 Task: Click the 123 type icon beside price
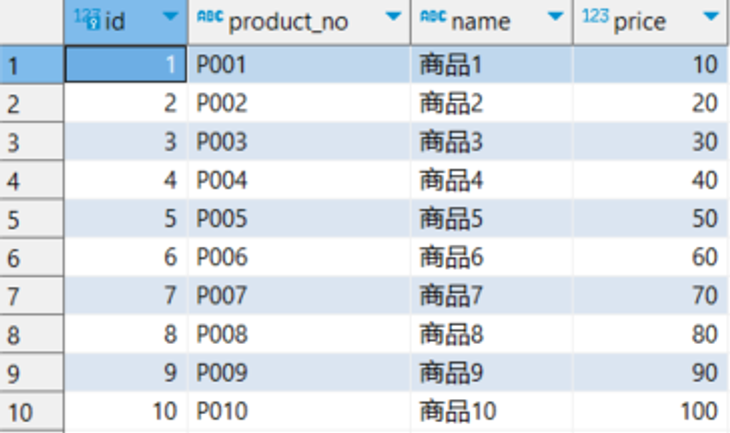point(595,17)
